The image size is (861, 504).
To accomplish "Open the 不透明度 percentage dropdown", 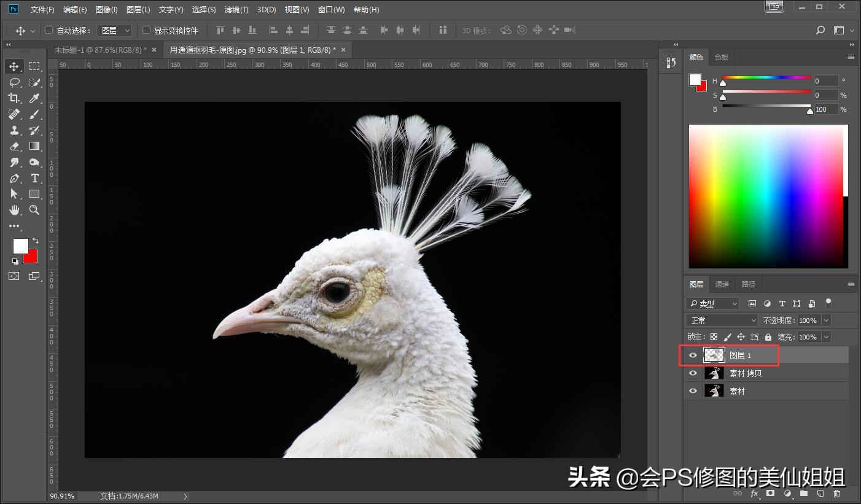I will pyautogui.click(x=826, y=320).
